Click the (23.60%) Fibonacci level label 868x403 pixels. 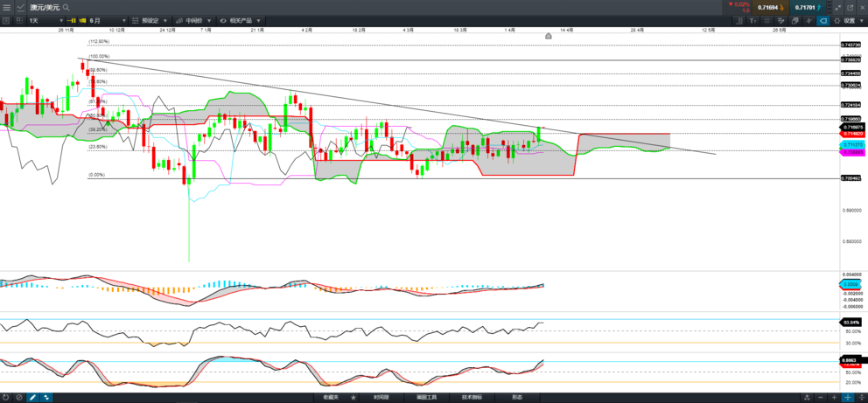97,147
